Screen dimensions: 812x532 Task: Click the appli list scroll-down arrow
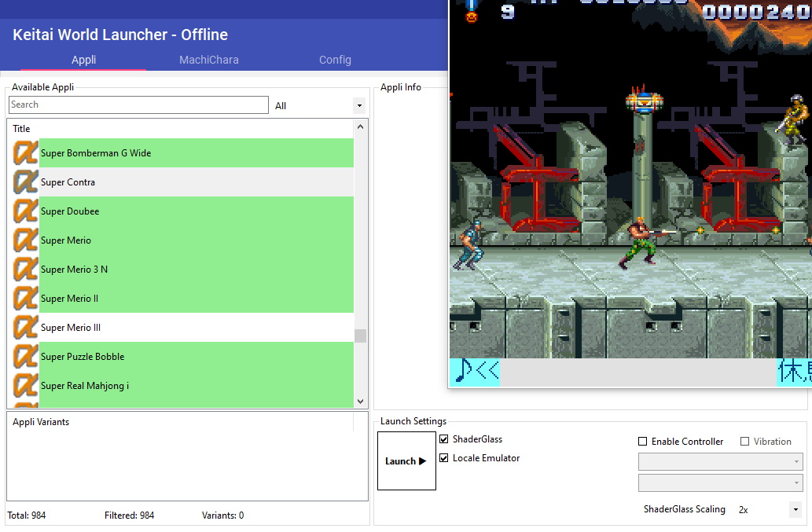coord(361,402)
